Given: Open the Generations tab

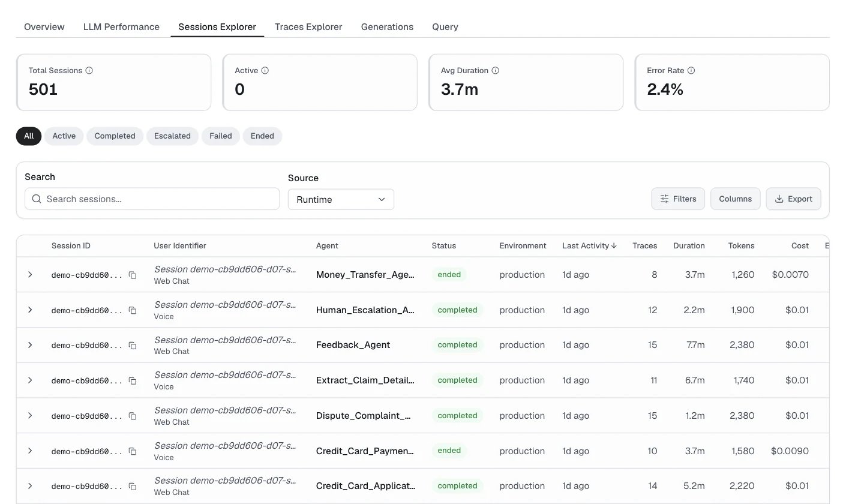Looking at the screenshot, I should tap(387, 27).
